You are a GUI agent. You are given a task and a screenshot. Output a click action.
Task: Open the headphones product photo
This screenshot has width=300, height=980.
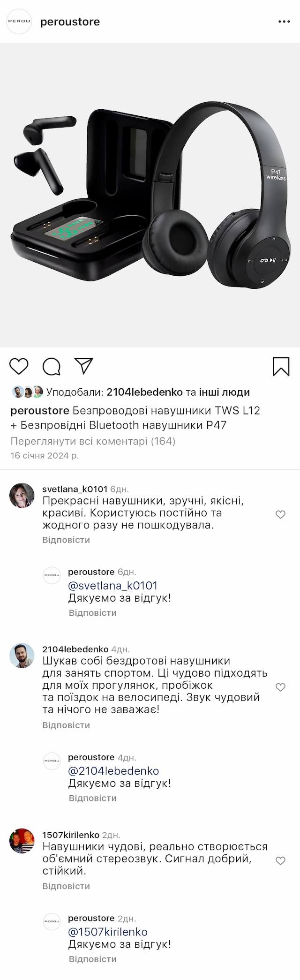(x=150, y=195)
